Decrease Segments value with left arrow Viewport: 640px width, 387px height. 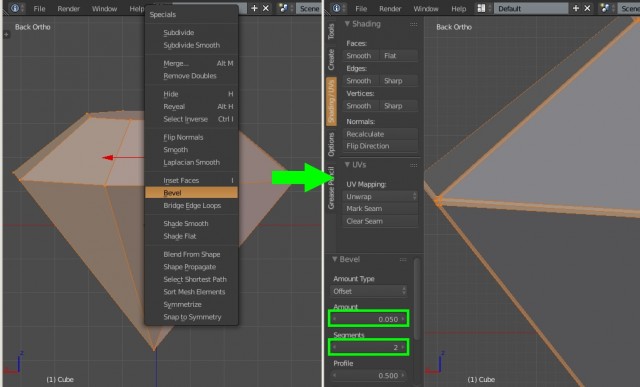tap(335, 347)
